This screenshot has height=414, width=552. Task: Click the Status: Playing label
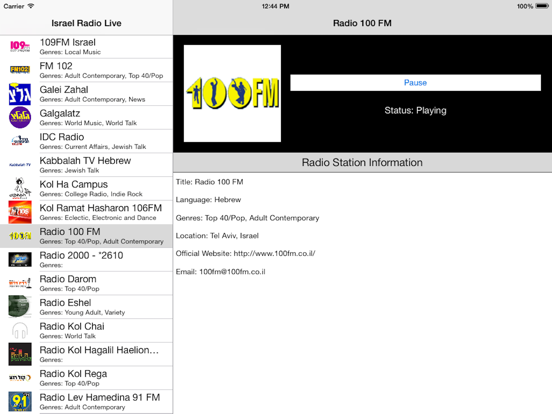[415, 111]
